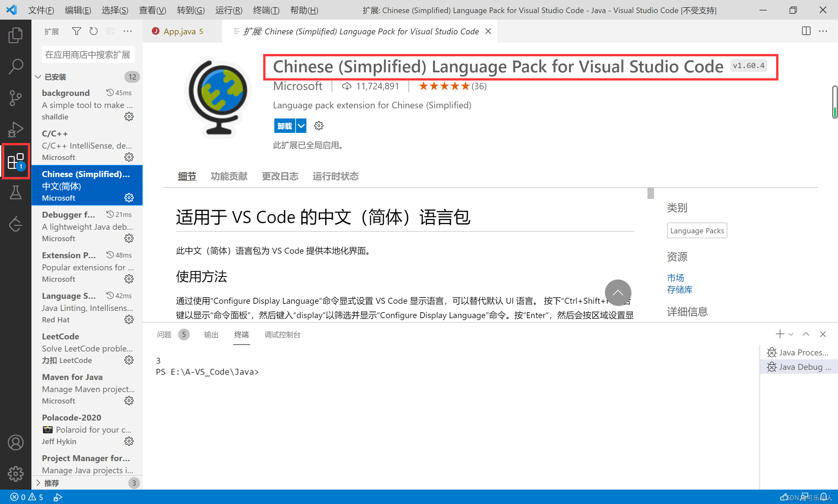The width and height of the screenshot is (838, 504).
Task: Open manage gear for Language Support extension
Action: click(129, 320)
